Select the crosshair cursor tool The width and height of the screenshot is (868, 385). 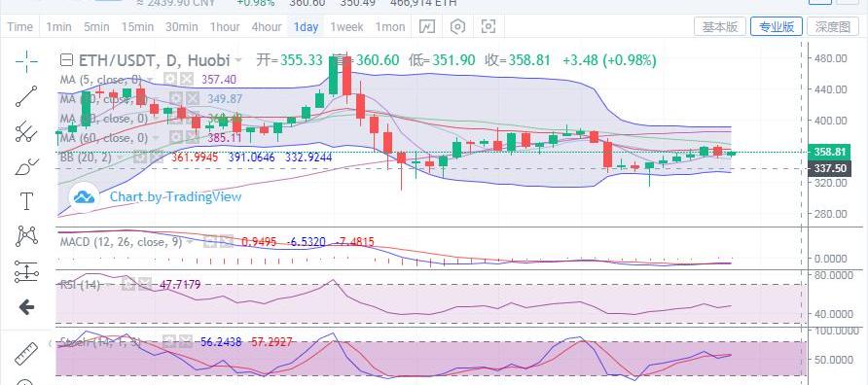point(26,61)
